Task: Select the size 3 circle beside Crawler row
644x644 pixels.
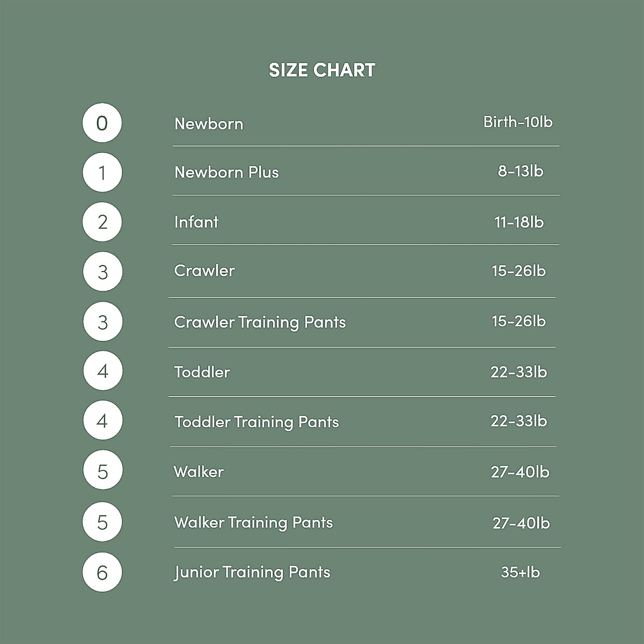Action: 103,272
